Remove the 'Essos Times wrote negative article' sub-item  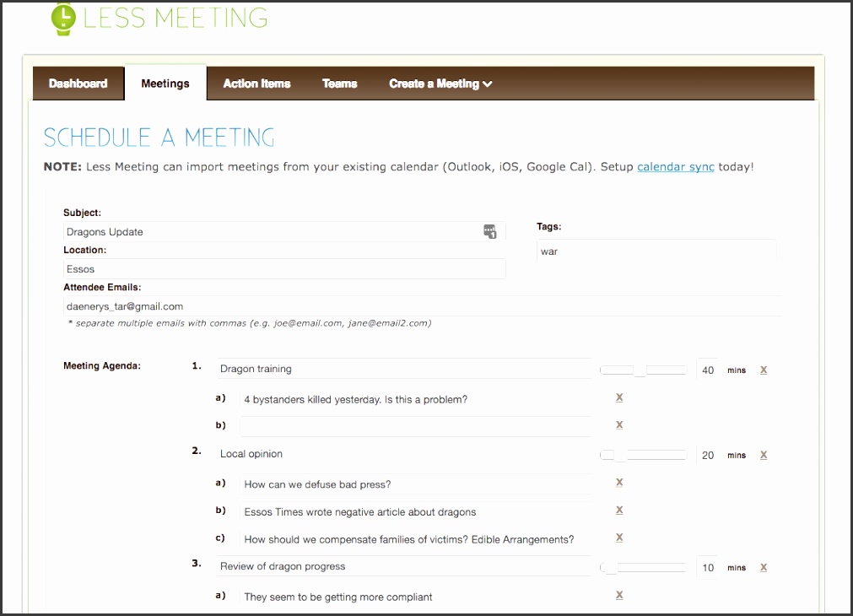(619, 510)
